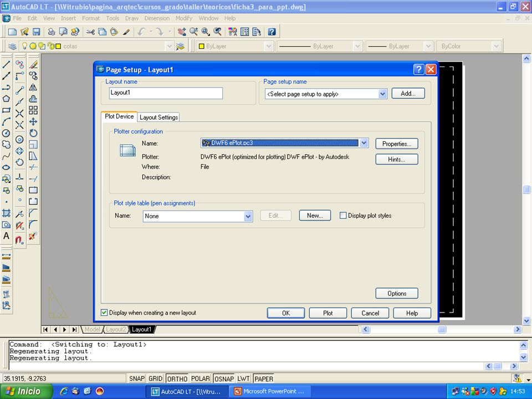
Task: Toggle LWT lineweight display
Action: 244,378
